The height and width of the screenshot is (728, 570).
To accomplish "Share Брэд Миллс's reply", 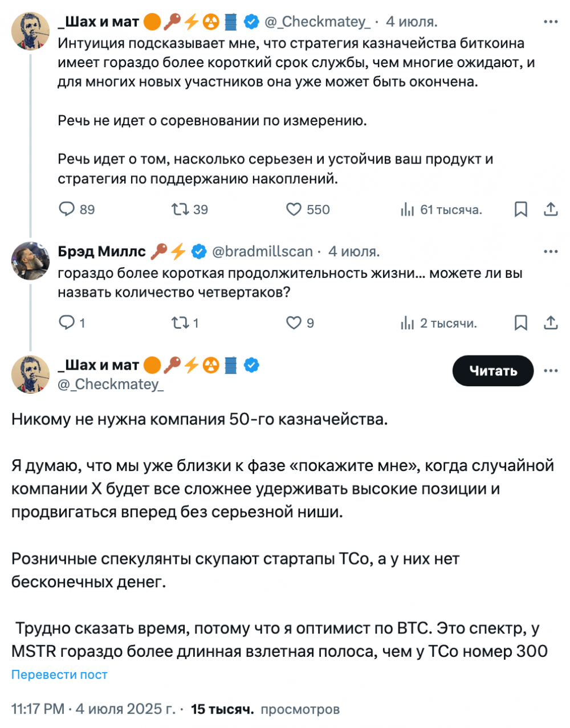I will (551, 323).
